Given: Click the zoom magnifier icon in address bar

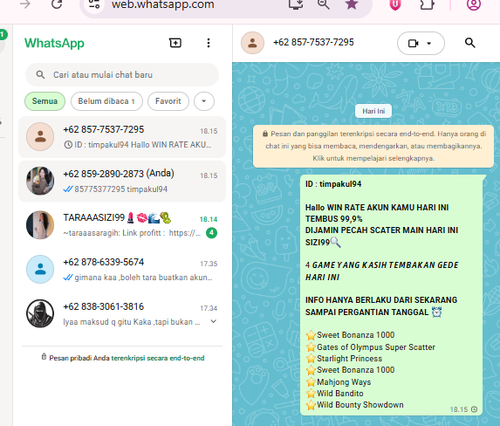Looking at the screenshot, I should [x=323, y=4].
